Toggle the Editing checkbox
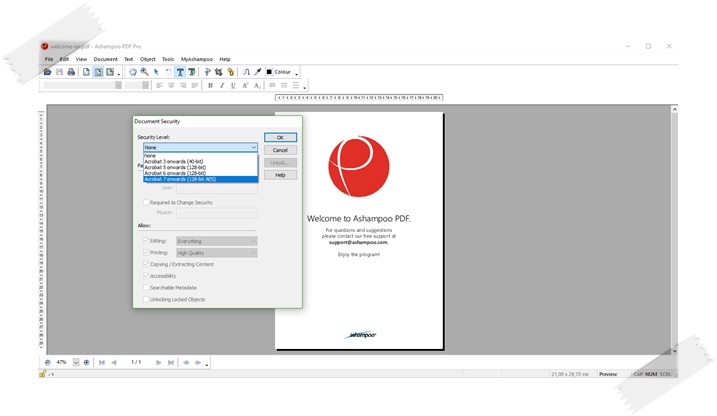 click(x=146, y=240)
